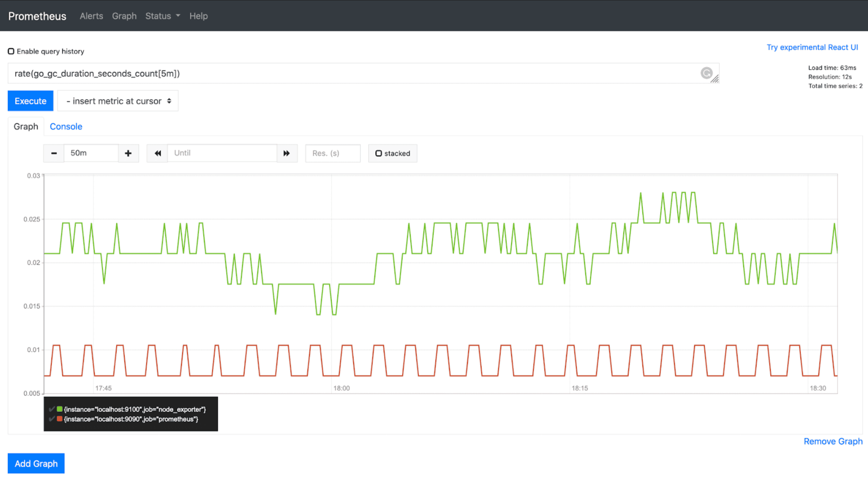Open the Alerts page
This screenshot has height=480, width=868.
91,16
